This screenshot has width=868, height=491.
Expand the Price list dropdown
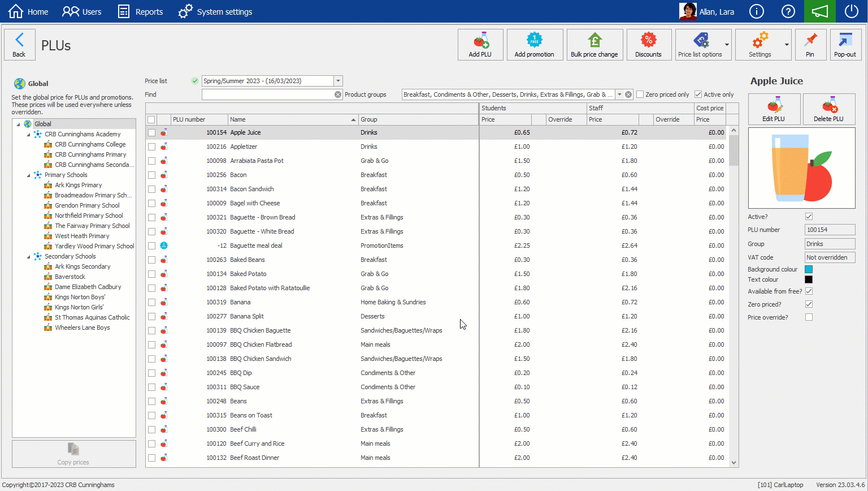338,81
